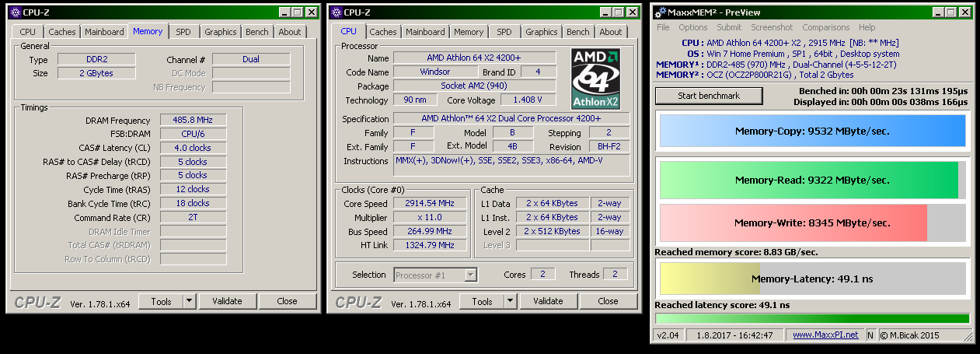Viewport: 980px width, 354px height.
Task: Click the Command Rate 2T field
Action: [x=193, y=218]
